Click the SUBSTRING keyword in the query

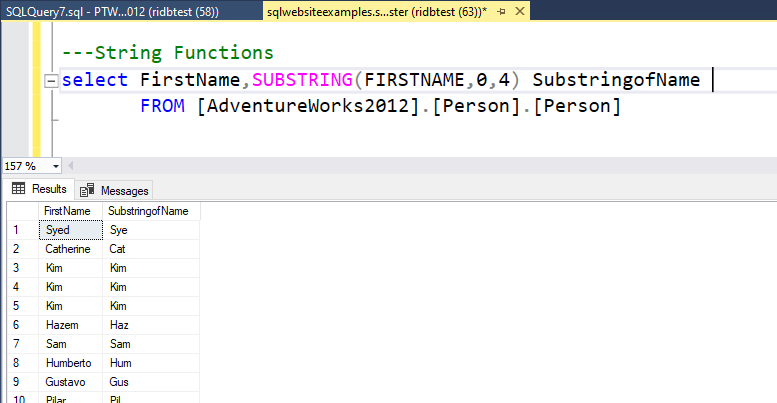point(302,80)
